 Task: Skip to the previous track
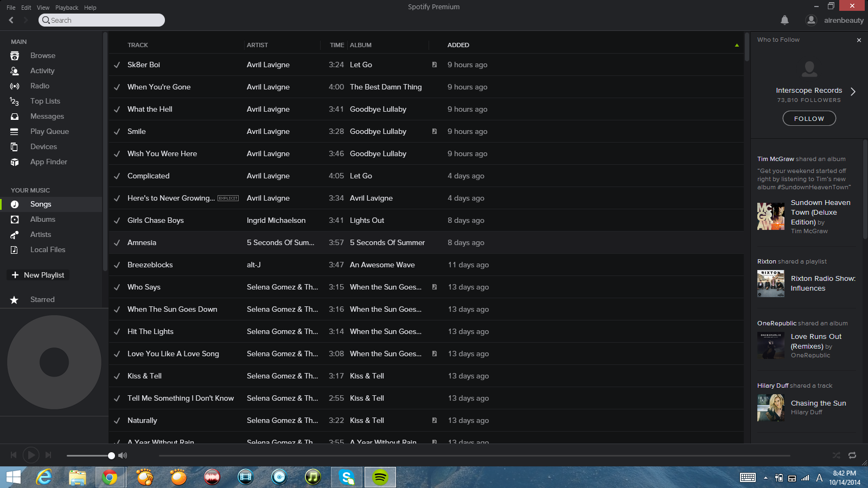14,455
